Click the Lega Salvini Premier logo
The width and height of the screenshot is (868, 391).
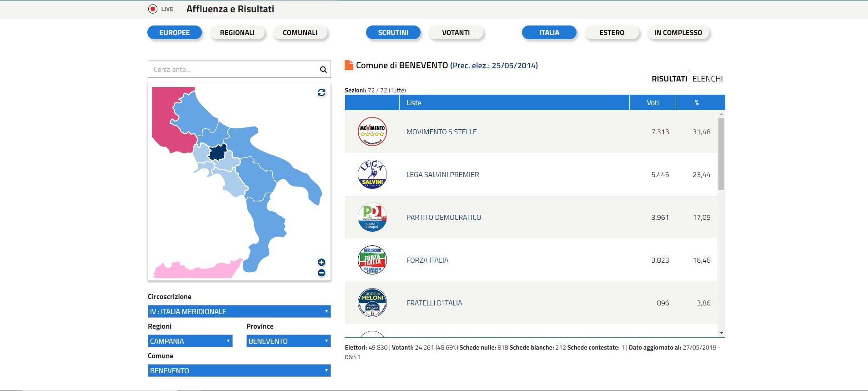(x=372, y=174)
